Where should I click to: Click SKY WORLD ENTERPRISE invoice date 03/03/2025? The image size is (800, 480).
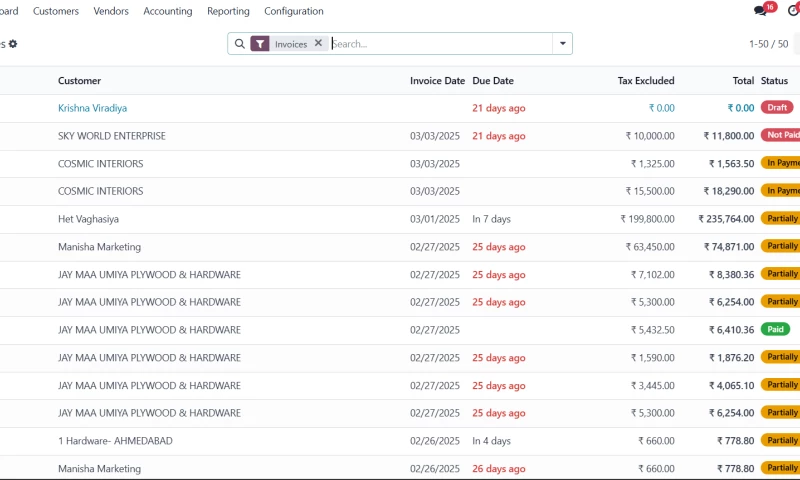(x=435, y=136)
